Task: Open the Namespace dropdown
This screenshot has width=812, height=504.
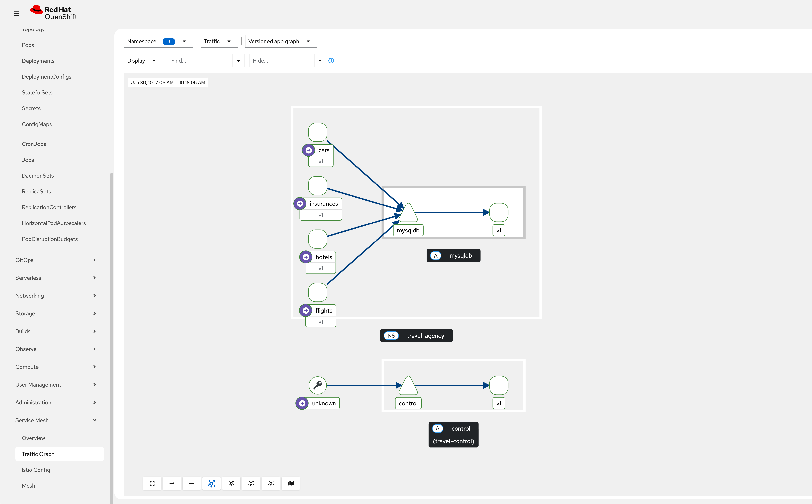Action: [158, 41]
